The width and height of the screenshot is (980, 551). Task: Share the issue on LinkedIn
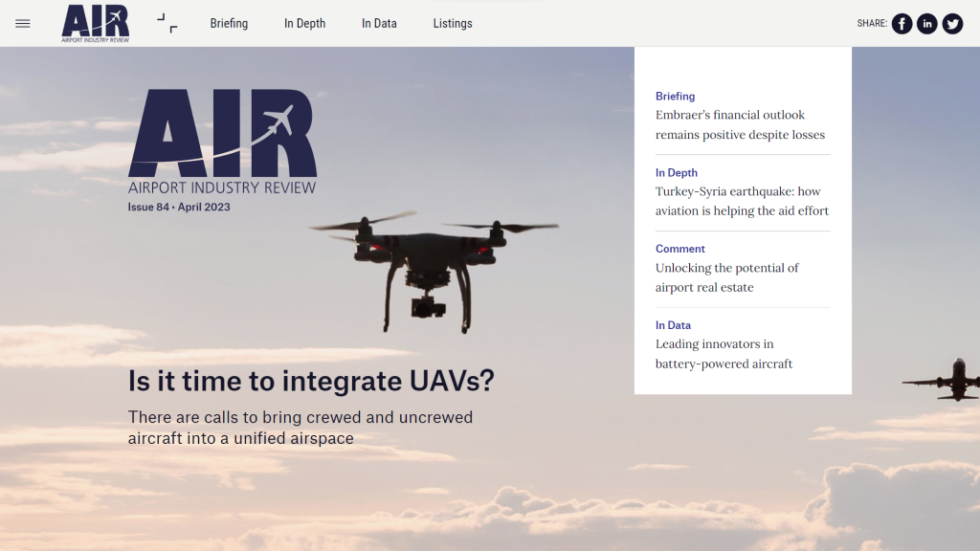tap(926, 24)
